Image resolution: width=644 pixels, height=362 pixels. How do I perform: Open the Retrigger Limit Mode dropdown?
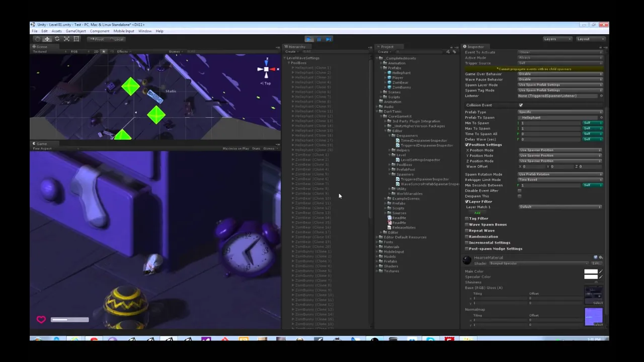click(560, 180)
